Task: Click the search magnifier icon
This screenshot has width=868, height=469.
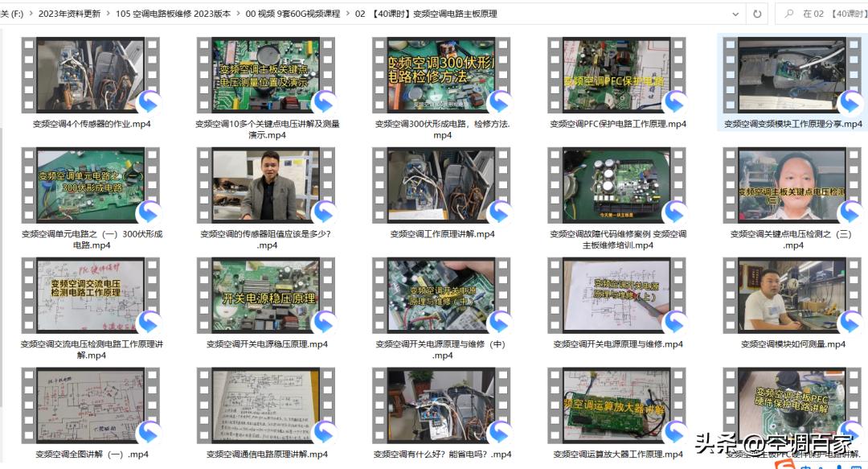Action: click(789, 13)
